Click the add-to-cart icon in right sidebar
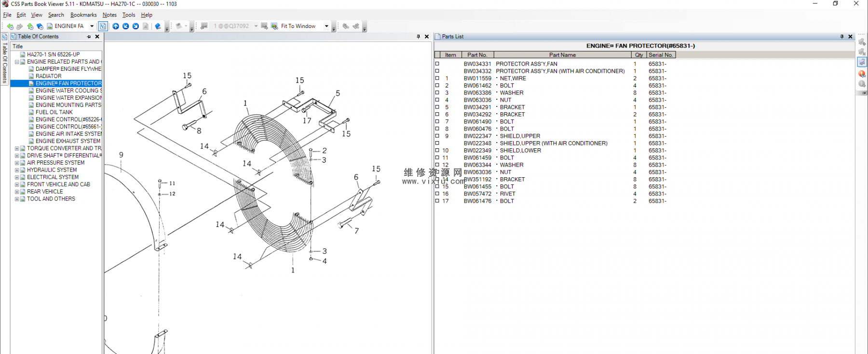Screen dimensions: 868x354 click(x=862, y=42)
